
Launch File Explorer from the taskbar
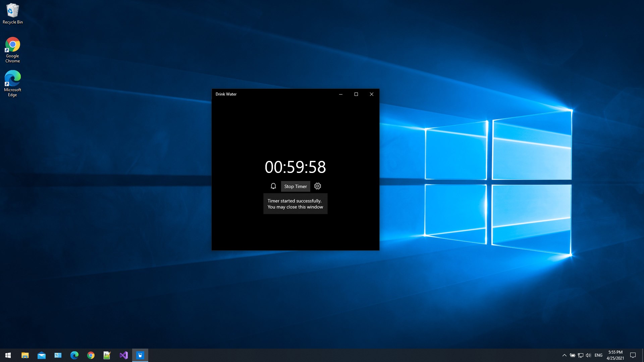point(25,355)
